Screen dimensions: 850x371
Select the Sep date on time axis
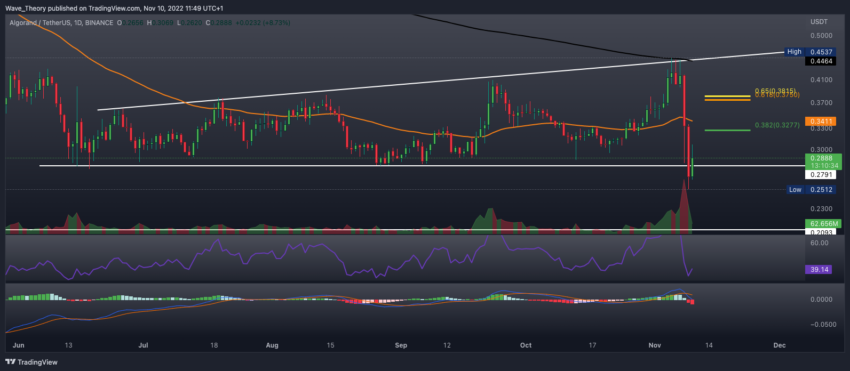click(x=400, y=345)
